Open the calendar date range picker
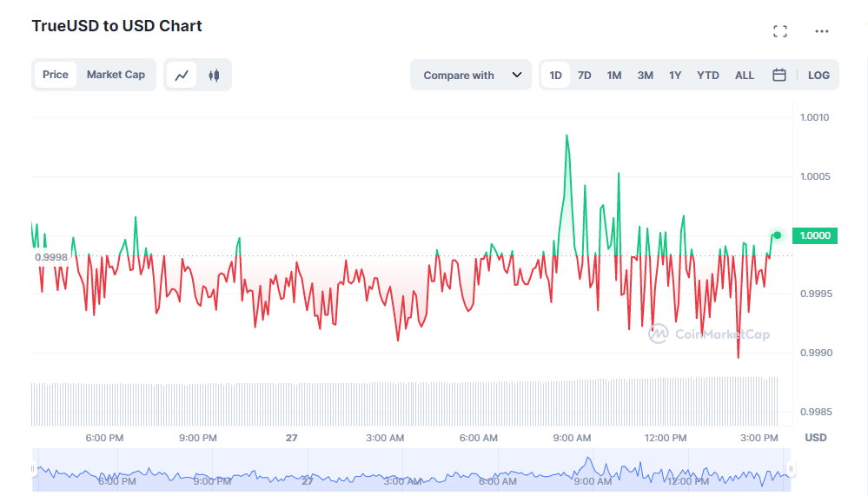This screenshot has width=868, height=496. pyautogui.click(x=779, y=76)
